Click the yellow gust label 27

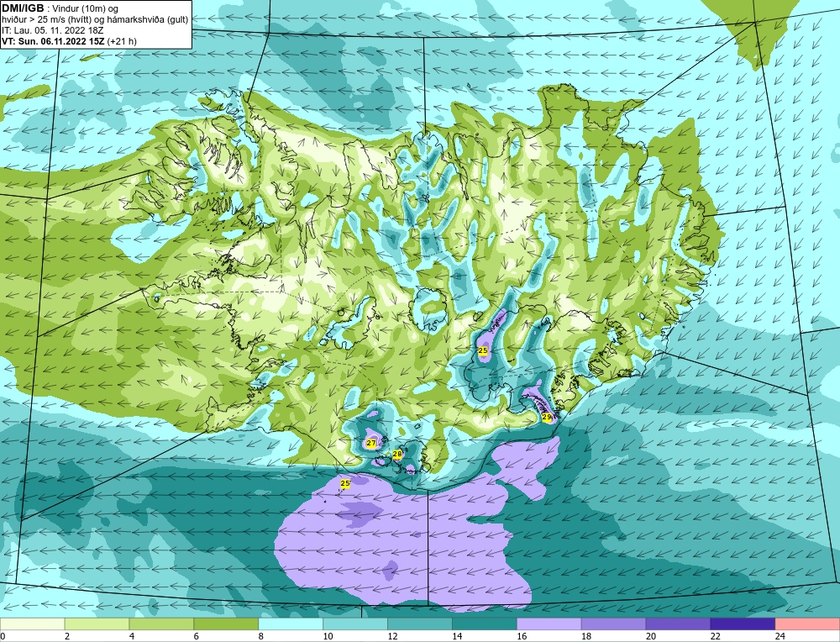[x=370, y=443]
